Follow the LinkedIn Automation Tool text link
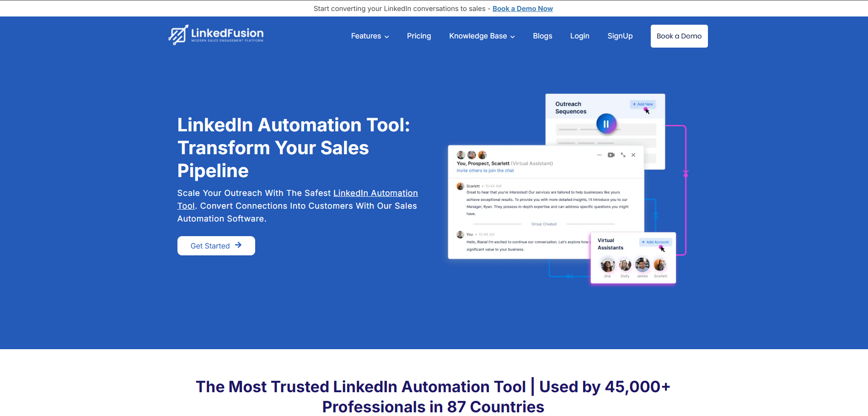 375,193
